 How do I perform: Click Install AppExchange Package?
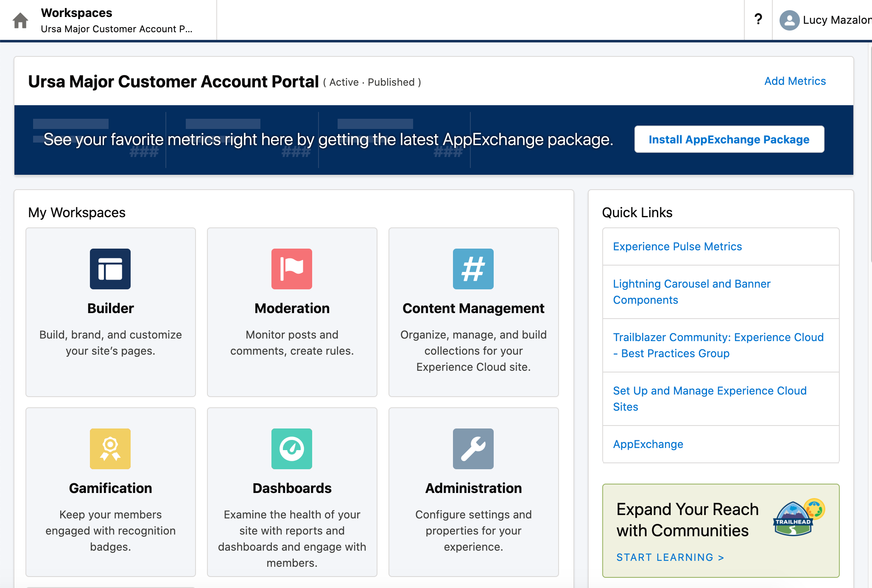(x=729, y=139)
